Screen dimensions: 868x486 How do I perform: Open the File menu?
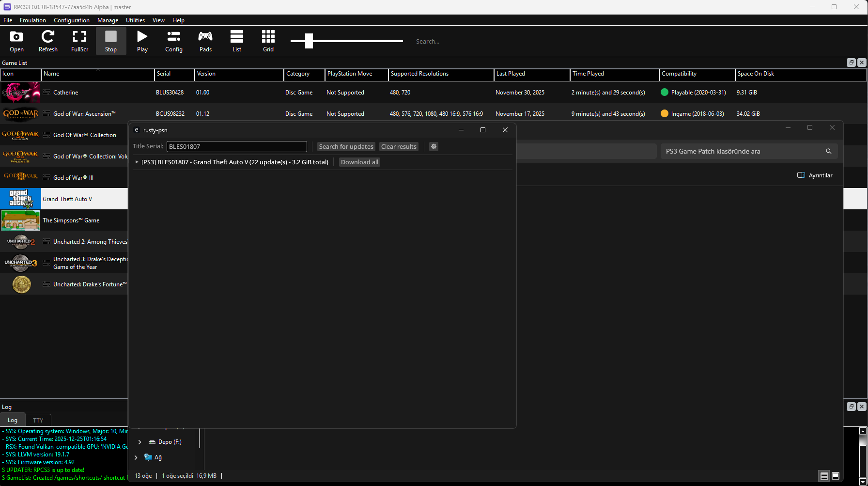[x=8, y=20]
